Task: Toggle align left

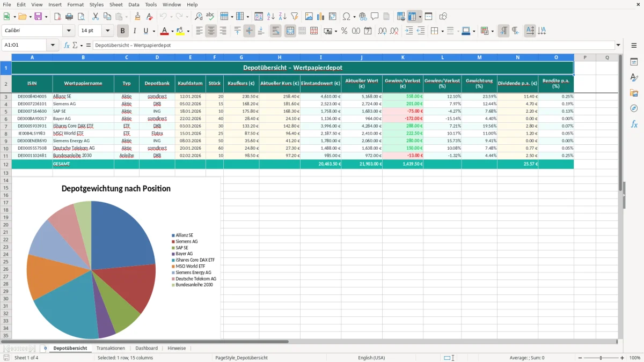Action: (x=199, y=31)
